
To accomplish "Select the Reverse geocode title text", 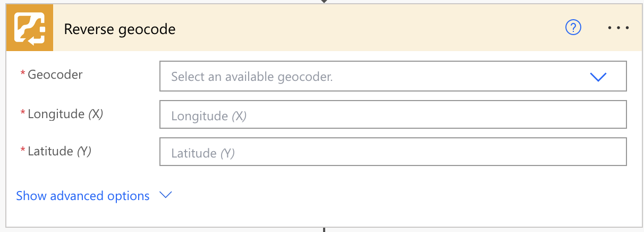I will coord(120,29).
